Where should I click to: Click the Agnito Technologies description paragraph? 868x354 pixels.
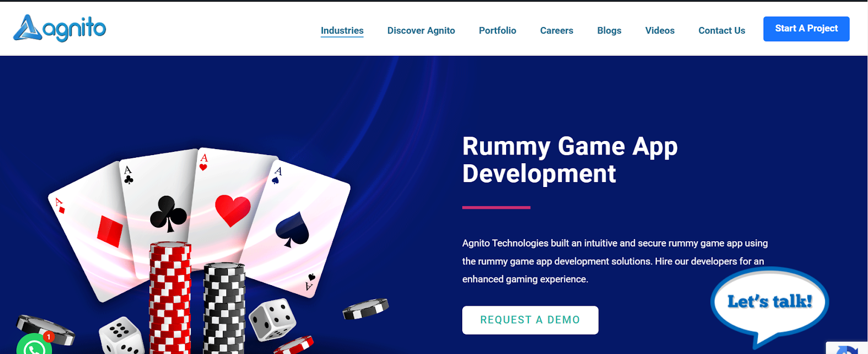tap(615, 261)
